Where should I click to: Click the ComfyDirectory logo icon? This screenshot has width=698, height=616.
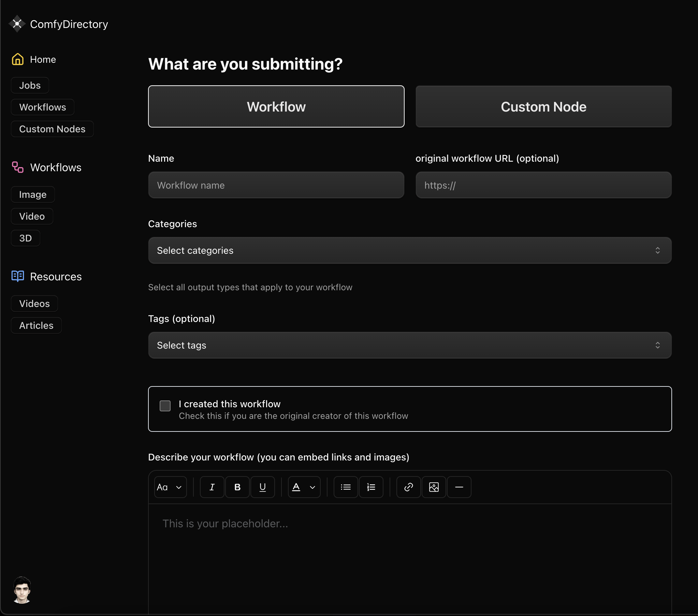tap(17, 24)
